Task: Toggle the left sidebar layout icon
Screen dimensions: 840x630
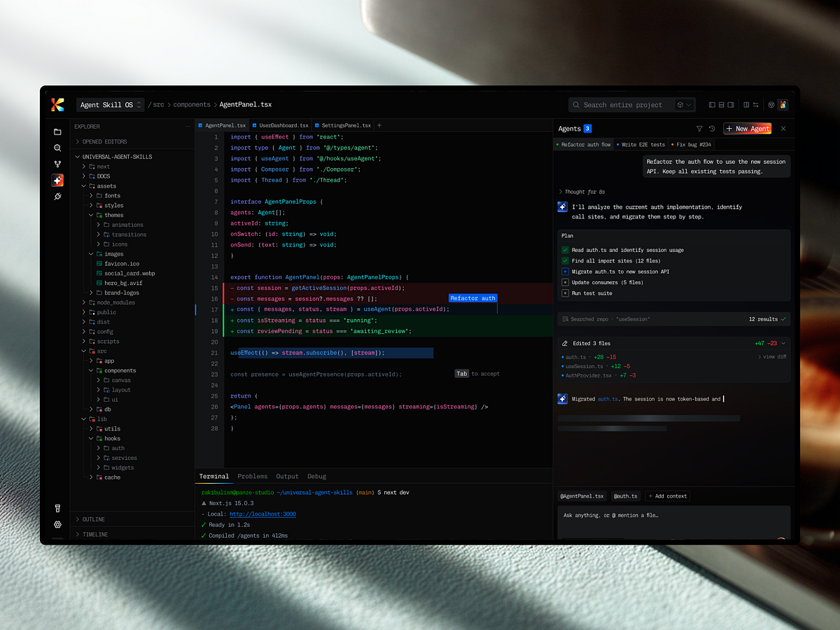Action: (712, 105)
